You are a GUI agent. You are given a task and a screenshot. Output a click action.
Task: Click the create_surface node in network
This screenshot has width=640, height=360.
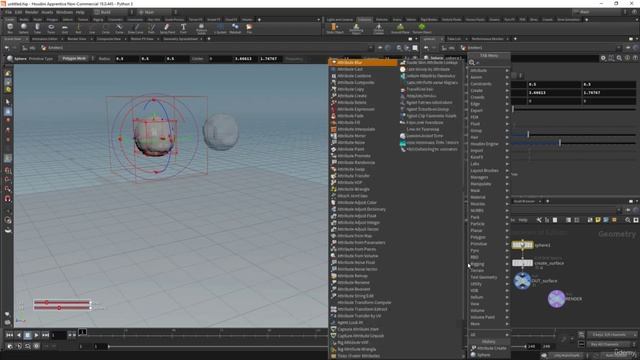click(522, 263)
